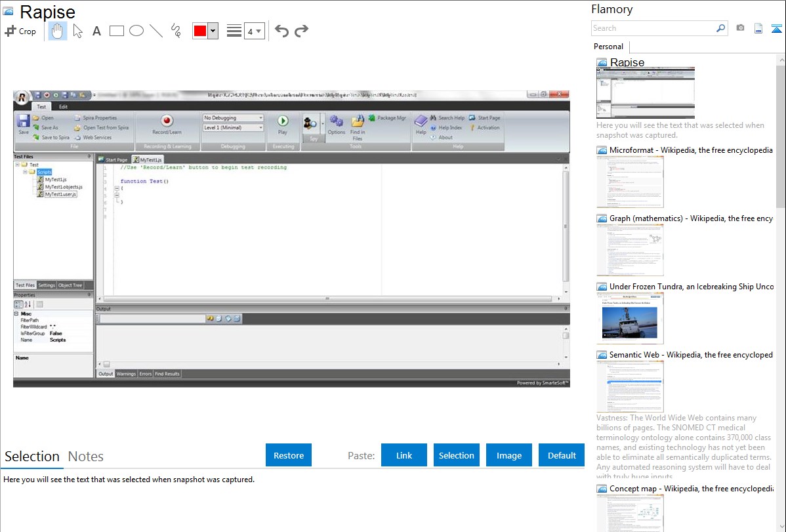The image size is (786, 532).
Task: Open the Semantic Web snapshot
Action: (x=630, y=386)
